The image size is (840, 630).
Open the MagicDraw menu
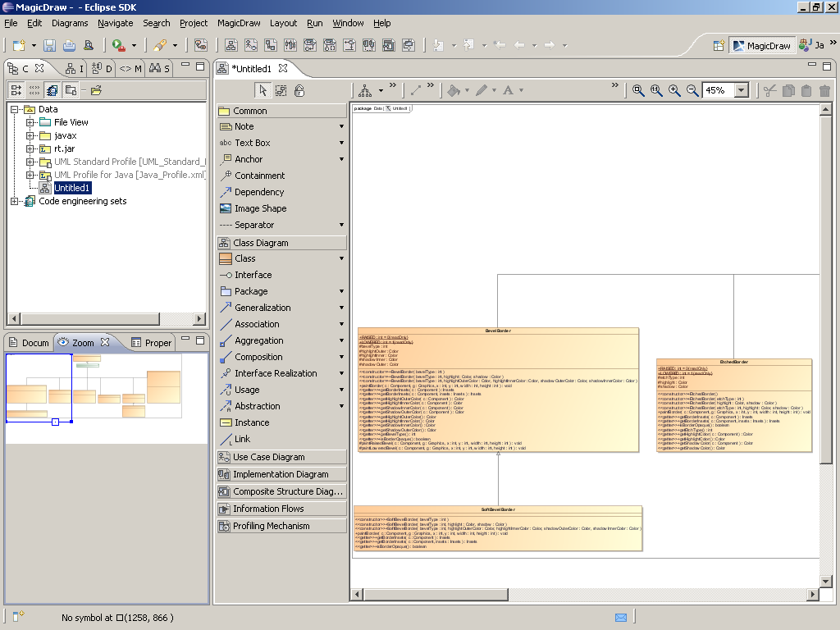click(x=239, y=23)
